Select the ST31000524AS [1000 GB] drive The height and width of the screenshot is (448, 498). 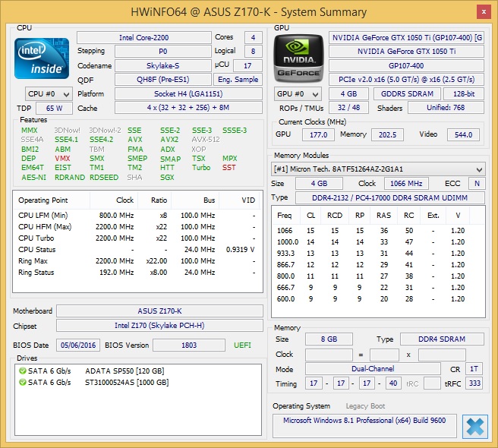tap(127, 382)
